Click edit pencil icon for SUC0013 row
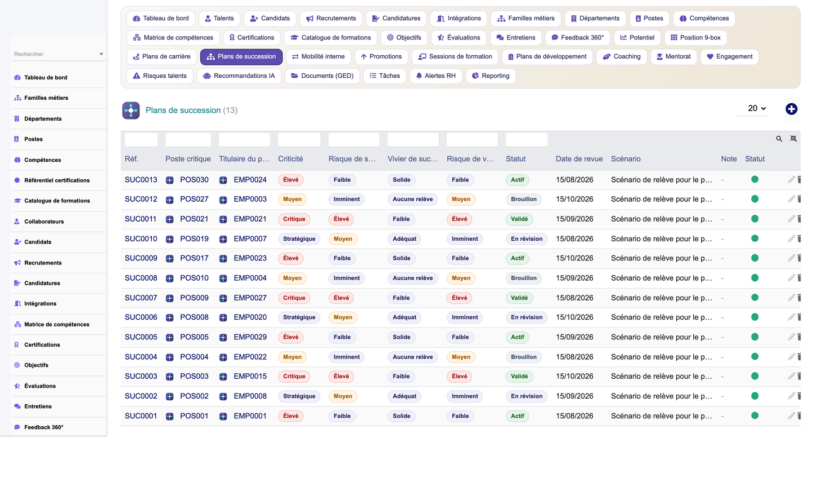 point(791,179)
